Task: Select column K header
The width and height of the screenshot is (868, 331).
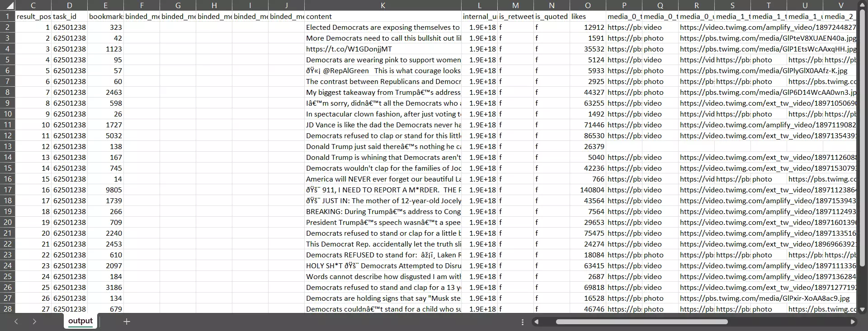Action: [382, 5]
